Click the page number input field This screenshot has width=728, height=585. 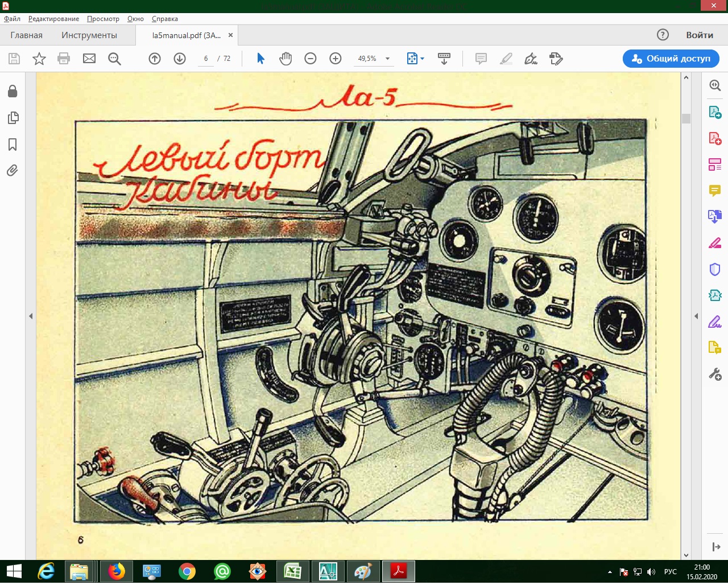[206, 59]
